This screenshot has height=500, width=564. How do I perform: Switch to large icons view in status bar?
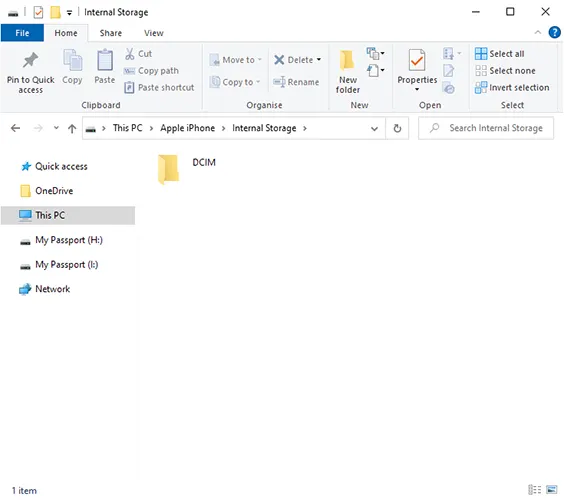click(551, 489)
